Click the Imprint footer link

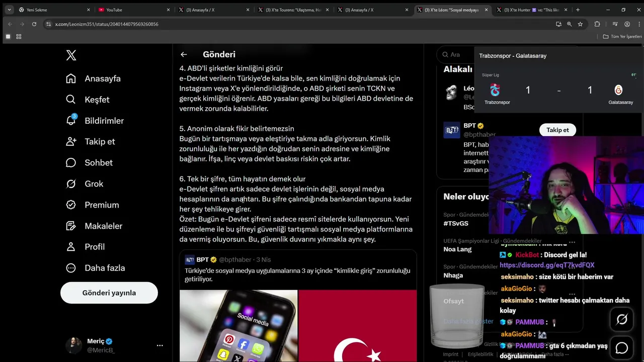451,354
